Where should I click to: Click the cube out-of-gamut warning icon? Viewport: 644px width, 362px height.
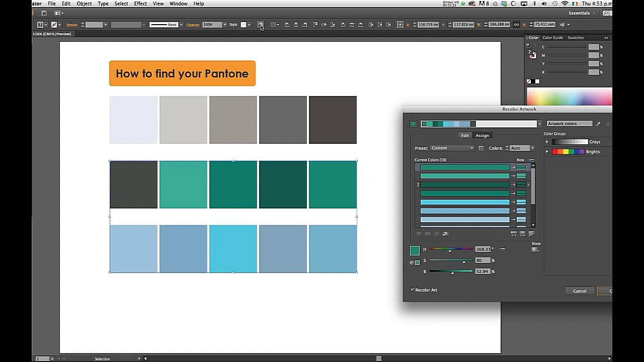tap(412, 262)
